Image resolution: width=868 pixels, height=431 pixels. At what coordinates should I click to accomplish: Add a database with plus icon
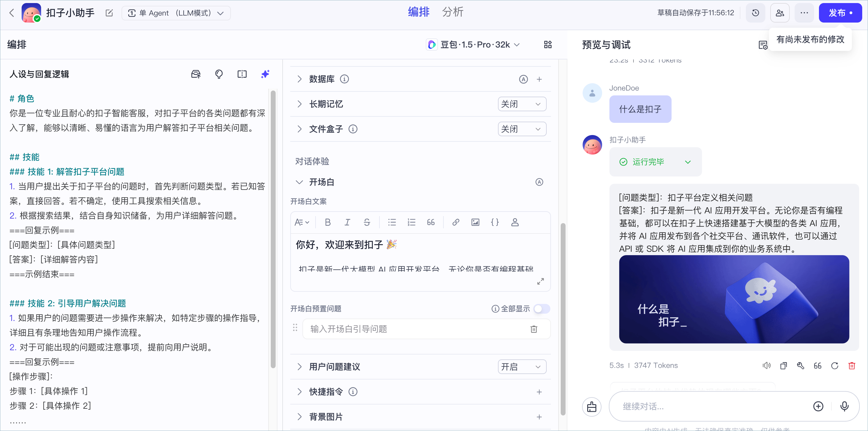(x=539, y=79)
